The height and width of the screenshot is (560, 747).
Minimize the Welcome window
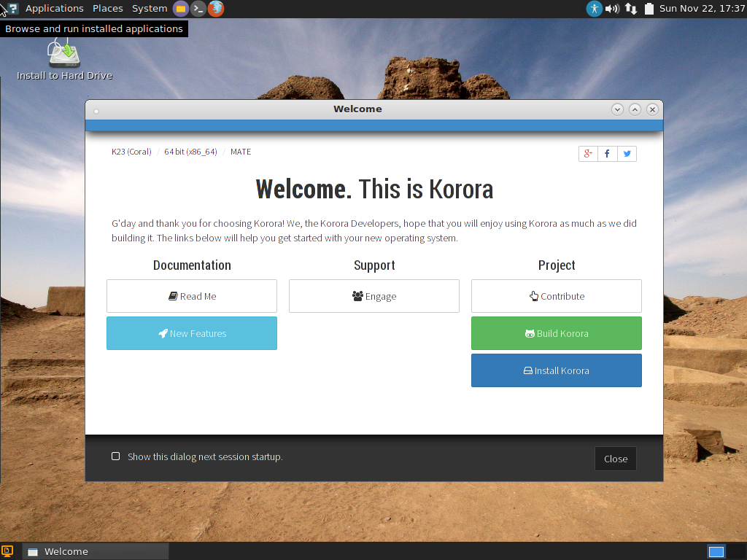coord(617,109)
